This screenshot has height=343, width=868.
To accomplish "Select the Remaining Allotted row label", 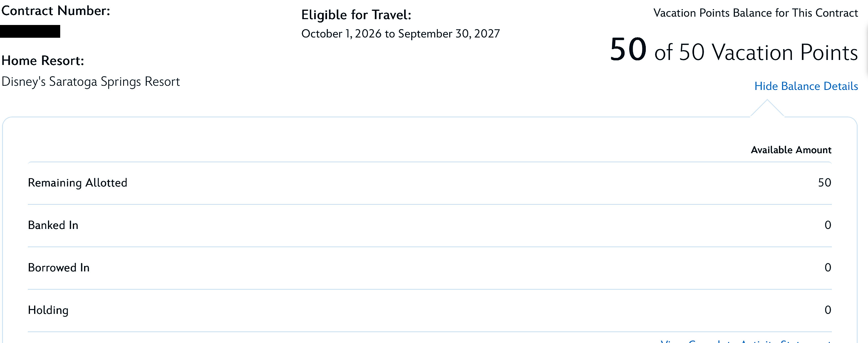I will coord(77,183).
